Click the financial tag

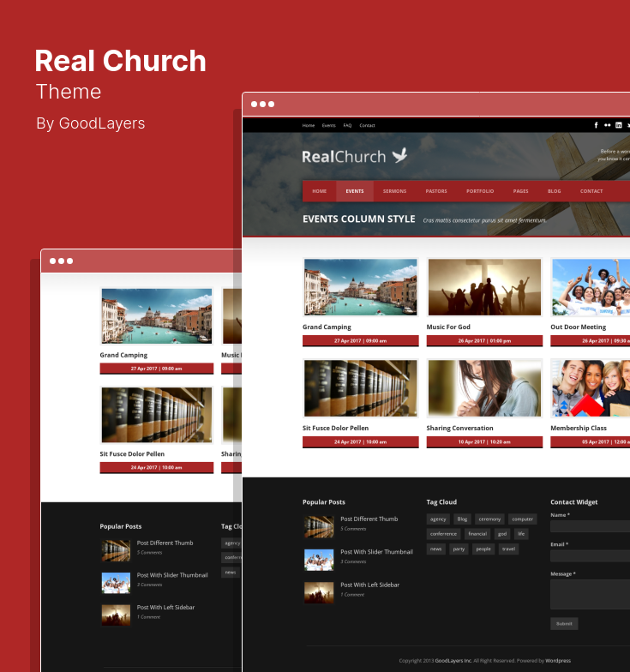pos(477,534)
